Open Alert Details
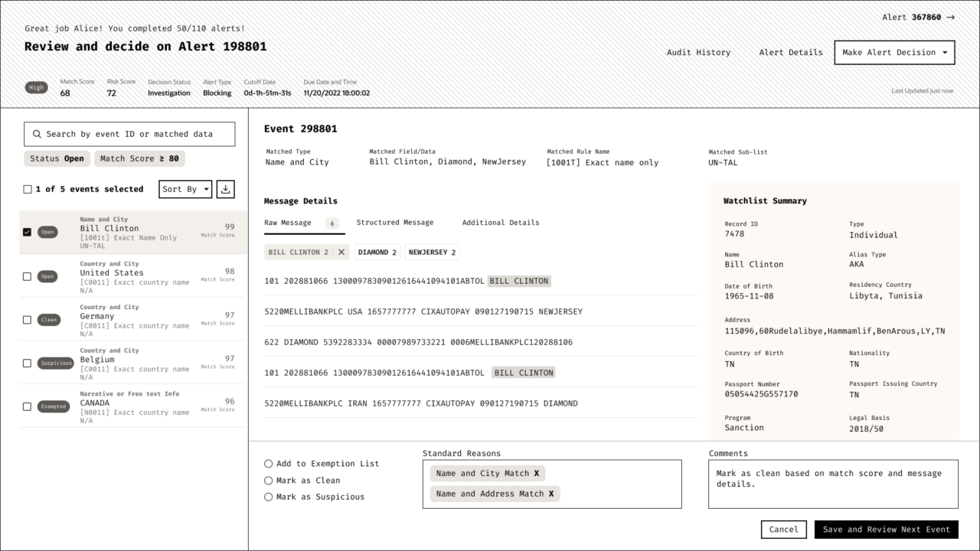 coord(791,53)
